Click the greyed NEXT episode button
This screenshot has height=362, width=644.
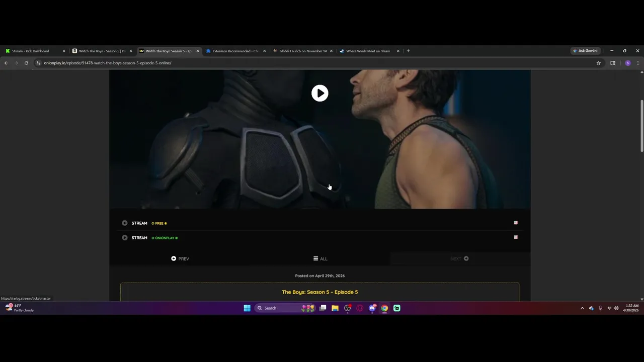pos(459,258)
